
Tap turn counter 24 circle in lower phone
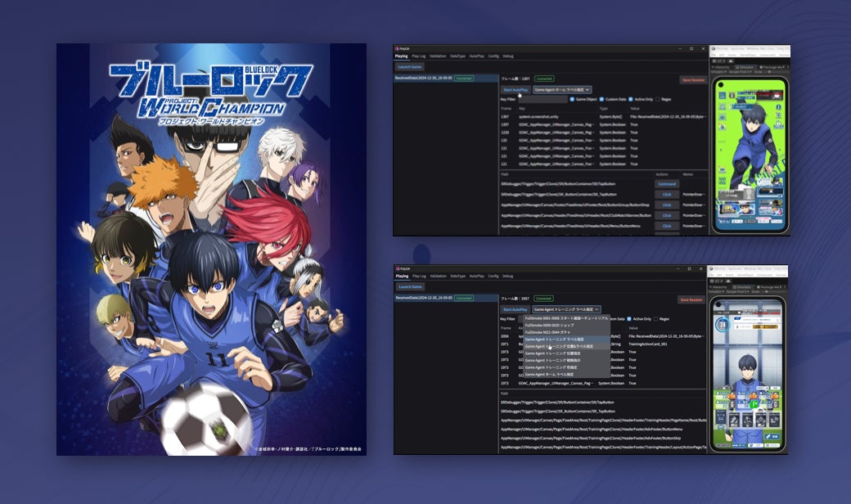[x=723, y=325]
